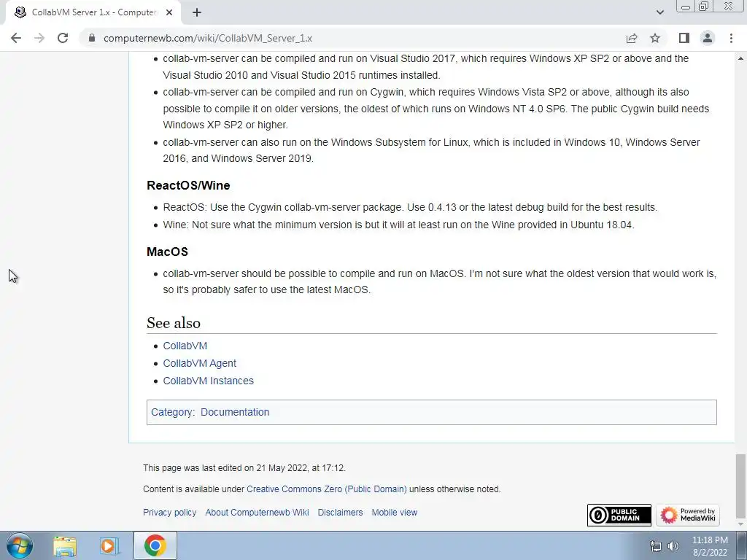Click the Chrome taskbar icon

155,545
